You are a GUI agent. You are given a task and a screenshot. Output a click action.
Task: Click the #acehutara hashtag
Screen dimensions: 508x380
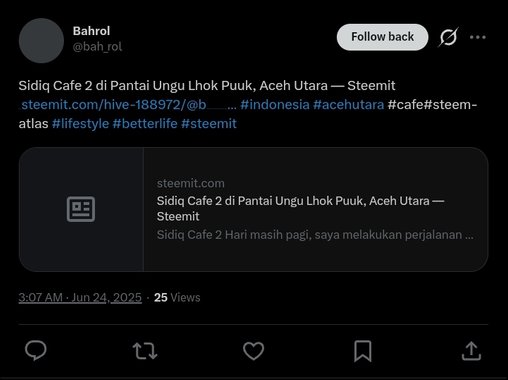(x=349, y=105)
